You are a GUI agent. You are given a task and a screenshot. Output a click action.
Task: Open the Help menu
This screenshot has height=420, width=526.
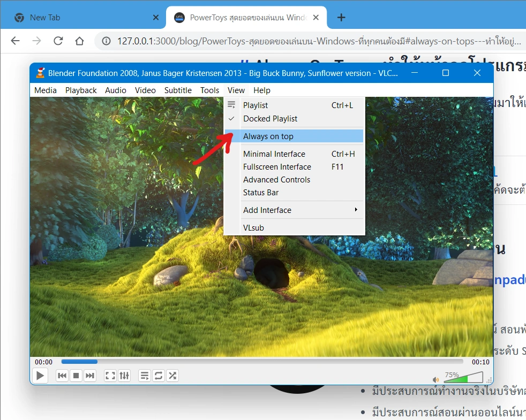coord(261,90)
